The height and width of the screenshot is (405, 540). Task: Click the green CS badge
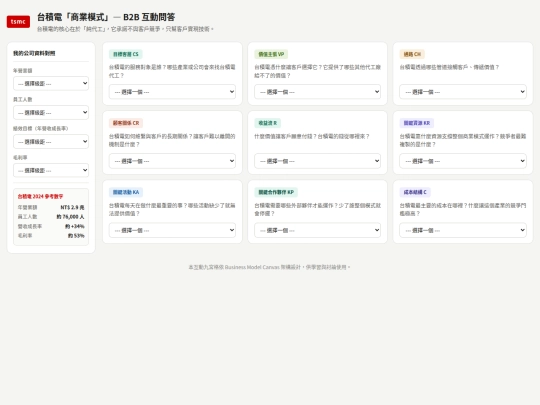pyautogui.click(x=126, y=54)
